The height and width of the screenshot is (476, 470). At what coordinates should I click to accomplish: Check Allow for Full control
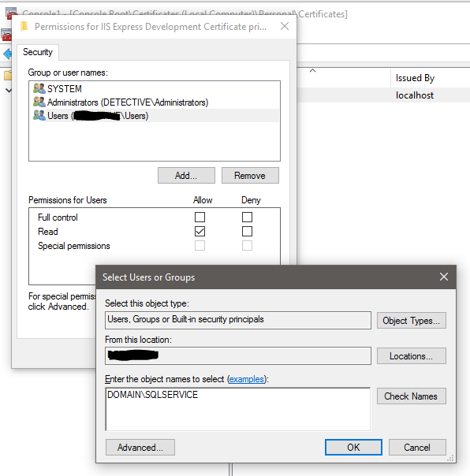[x=200, y=217]
